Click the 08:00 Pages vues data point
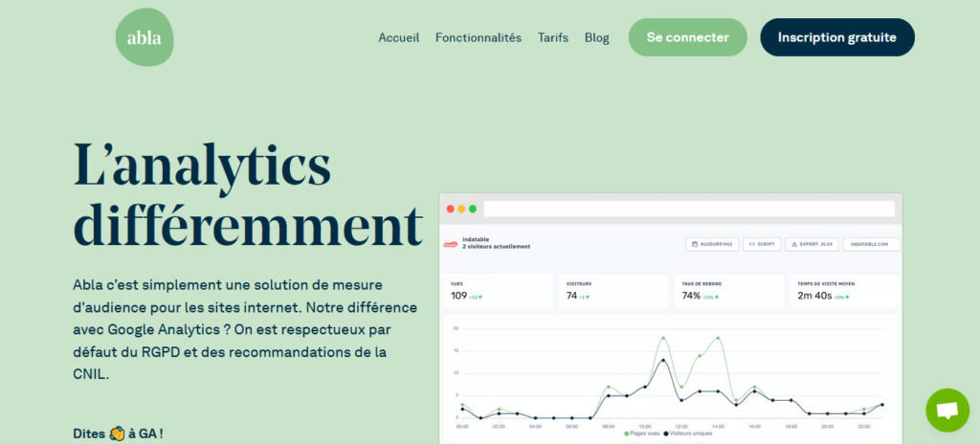980x444 pixels. [x=608, y=387]
